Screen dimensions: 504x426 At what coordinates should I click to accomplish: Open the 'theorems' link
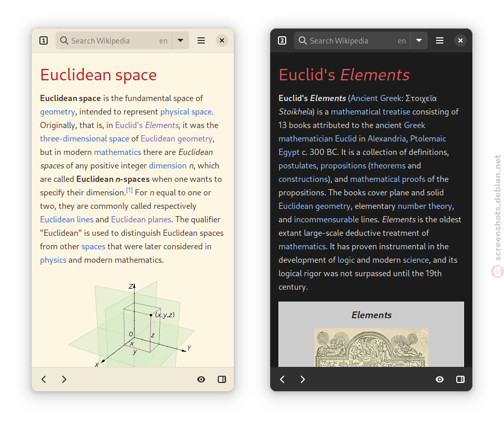pyautogui.click(x=388, y=166)
